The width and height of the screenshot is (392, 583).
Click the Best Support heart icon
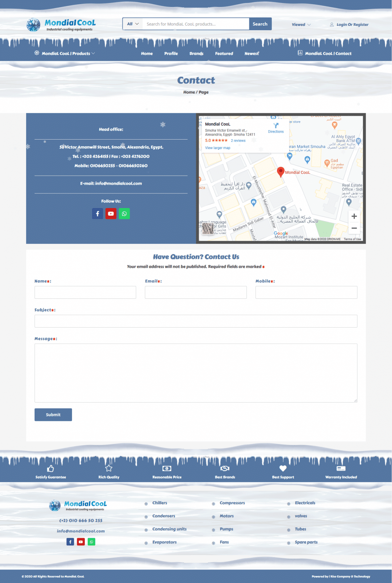pyautogui.click(x=283, y=468)
